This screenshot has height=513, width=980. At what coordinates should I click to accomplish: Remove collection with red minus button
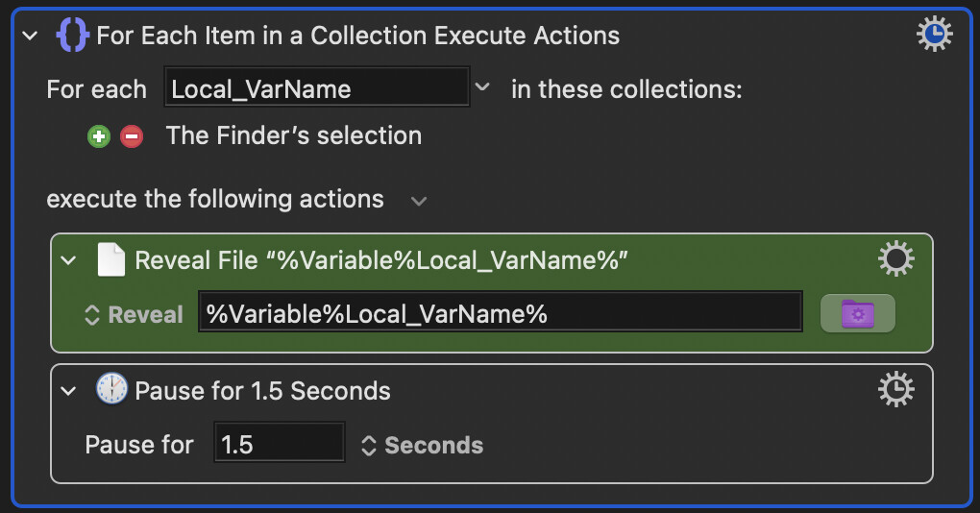pos(132,136)
